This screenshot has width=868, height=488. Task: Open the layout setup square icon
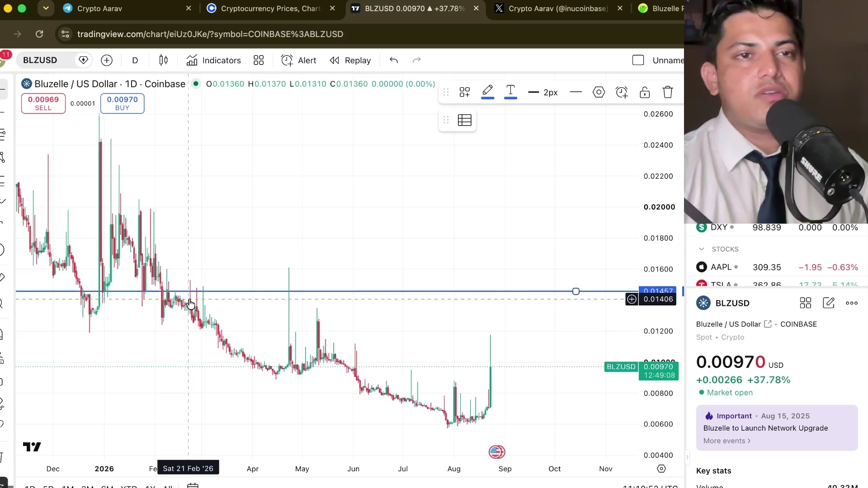coord(638,61)
